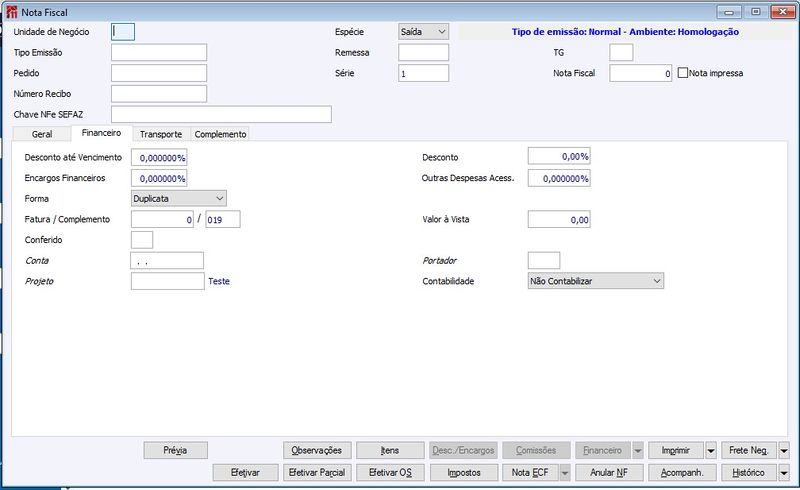Click the Efetivar button
Screen dimensions: 800x490
tap(245, 473)
